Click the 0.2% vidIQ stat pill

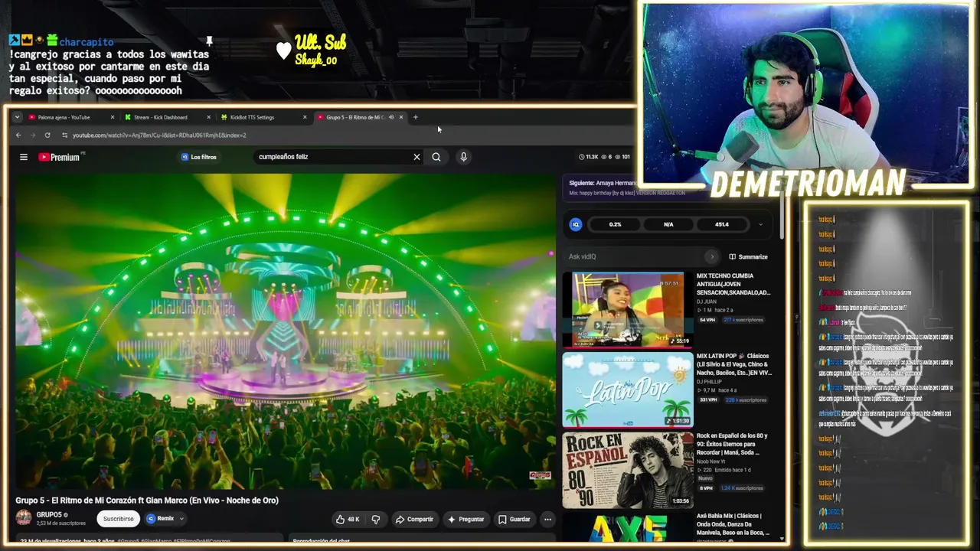615,224
